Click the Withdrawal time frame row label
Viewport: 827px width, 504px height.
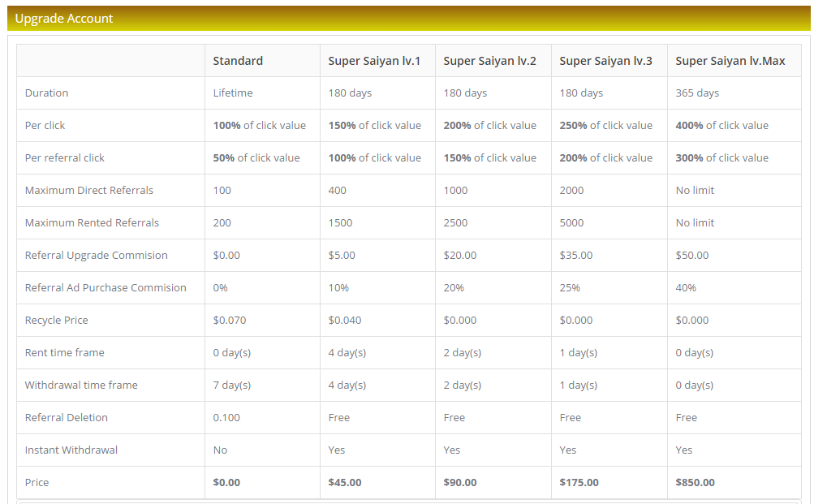point(81,386)
